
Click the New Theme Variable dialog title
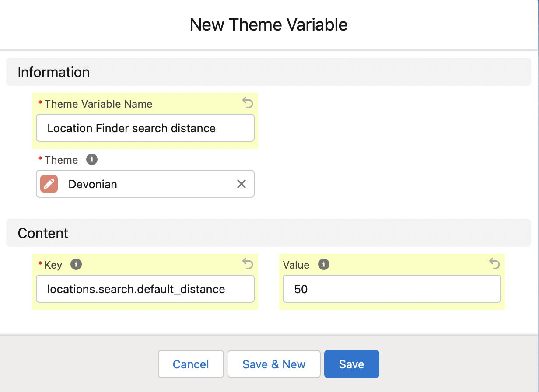click(x=269, y=24)
